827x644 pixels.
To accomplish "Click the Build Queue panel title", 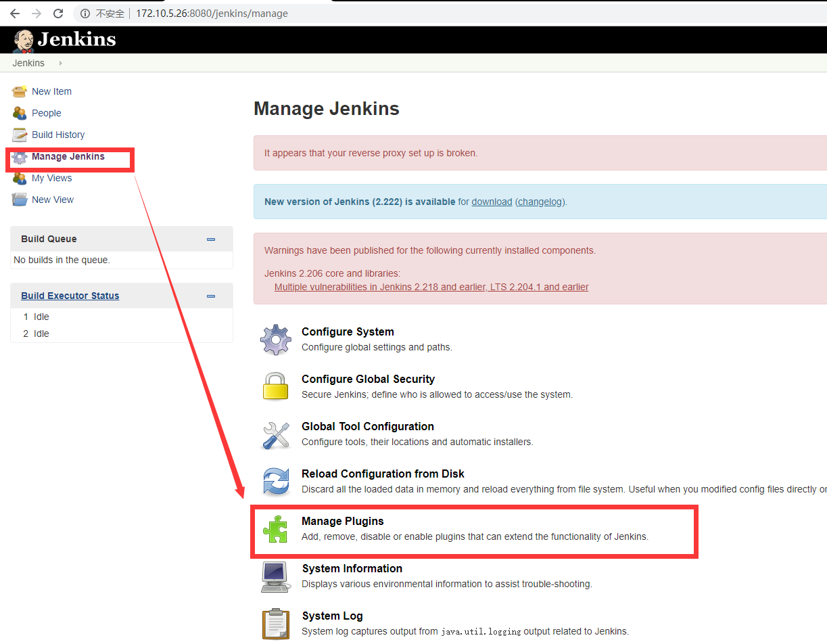I will pos(49,239).
